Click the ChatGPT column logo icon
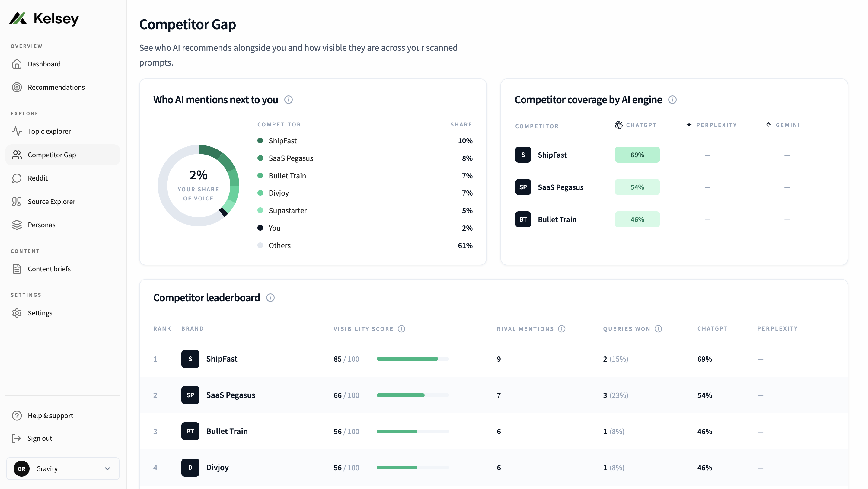Viewport: 868px width, 489px height. pyautogui.click(x=619, y=125)
